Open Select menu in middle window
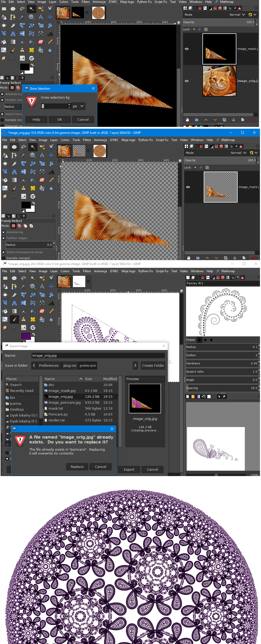The image size is (261, 644). (x=22, y=140)
